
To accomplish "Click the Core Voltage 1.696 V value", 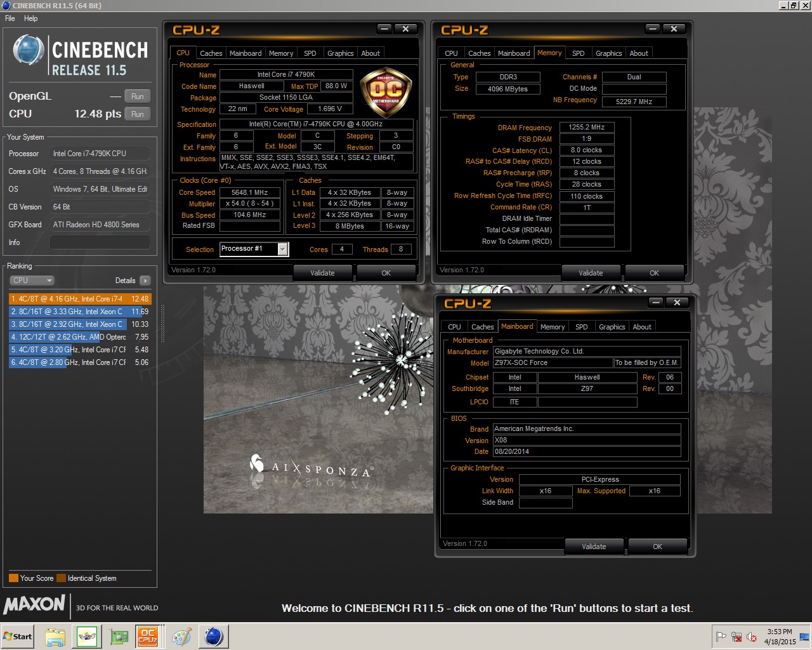I will click(x=330, y=109).
